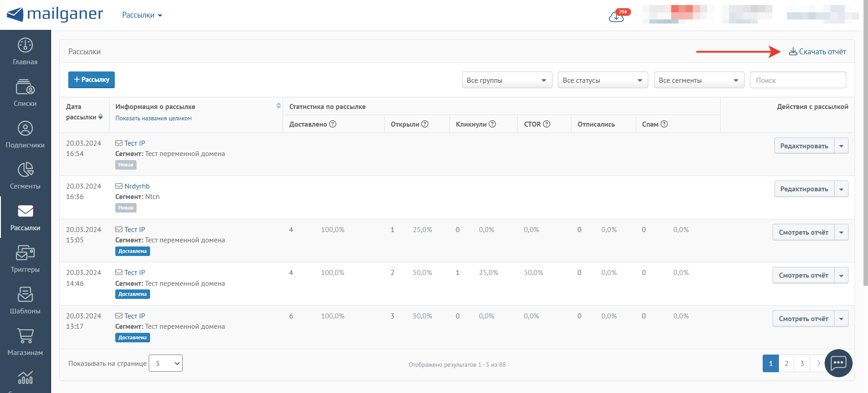
Task: Click envelope icon of Nrdyrhb campaign
Action: tap(119, 186)
